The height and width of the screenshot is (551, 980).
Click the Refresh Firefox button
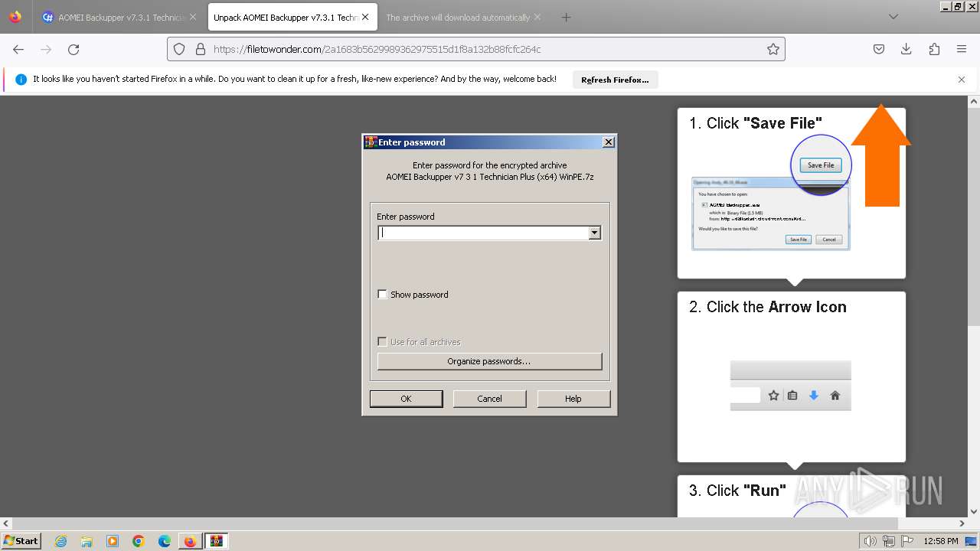(615, 80)
